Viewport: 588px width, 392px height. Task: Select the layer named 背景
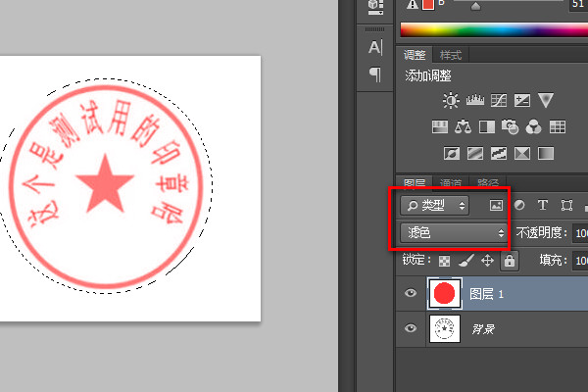point(492,329)
